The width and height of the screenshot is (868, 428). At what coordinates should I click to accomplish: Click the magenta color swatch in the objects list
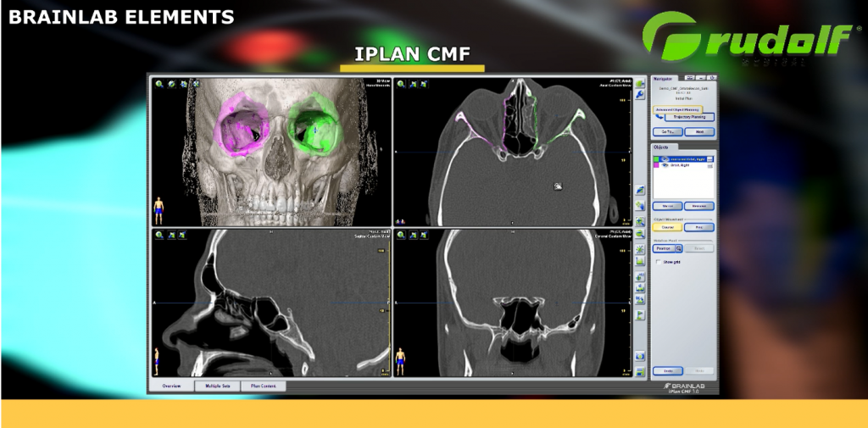coord(657,165)
